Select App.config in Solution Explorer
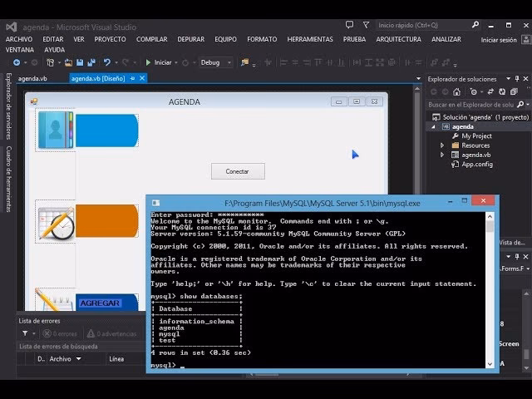The width and height of the screenshot is (532, 399). [476, 165]
